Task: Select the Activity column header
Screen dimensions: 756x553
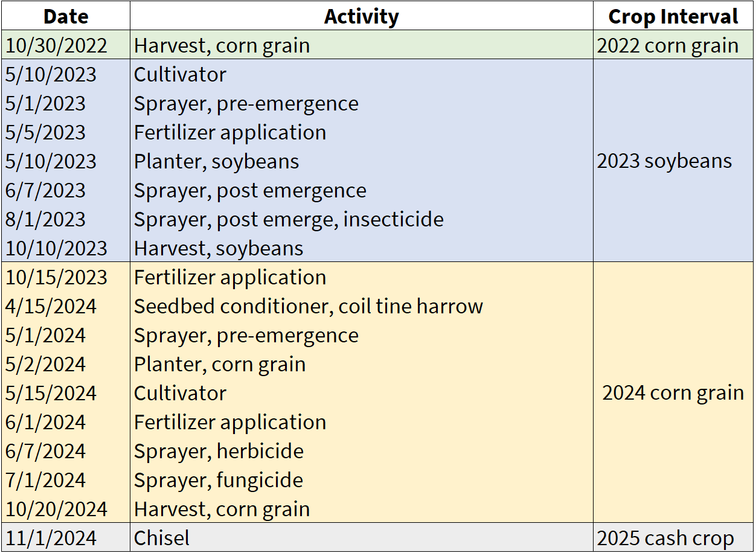Action: coord(361,16)
